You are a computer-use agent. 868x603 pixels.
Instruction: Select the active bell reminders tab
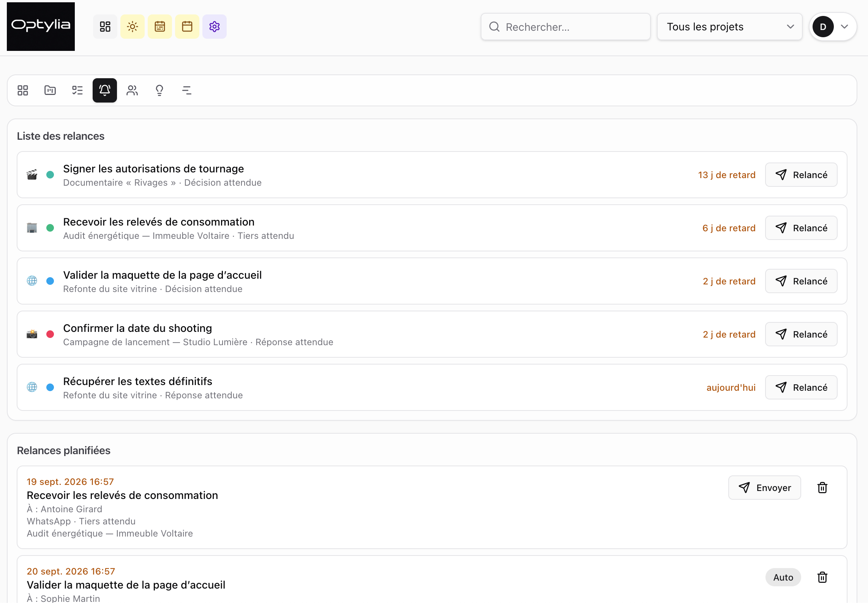pyautogui.click(x=105, y=90)
